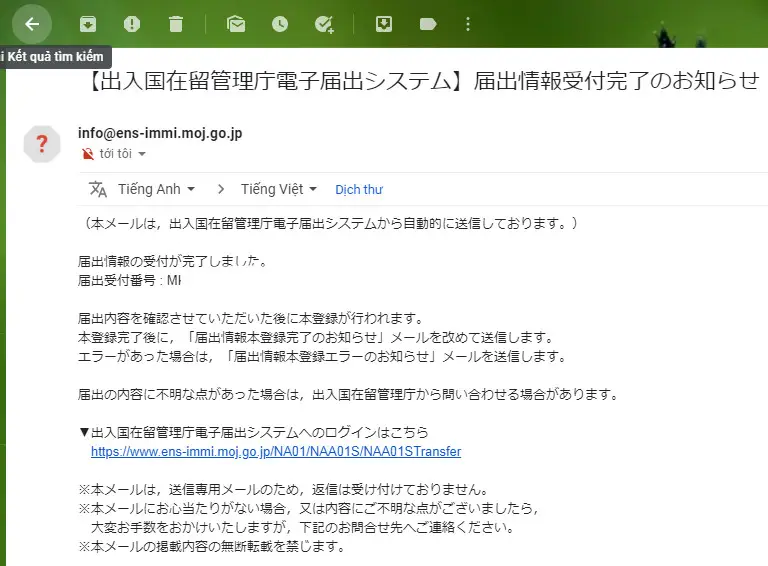Go back to search results with arrow

point(32,24)
